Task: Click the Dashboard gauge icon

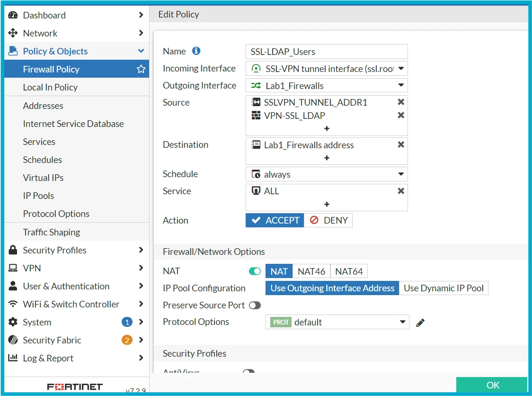Action: [13, 15]
